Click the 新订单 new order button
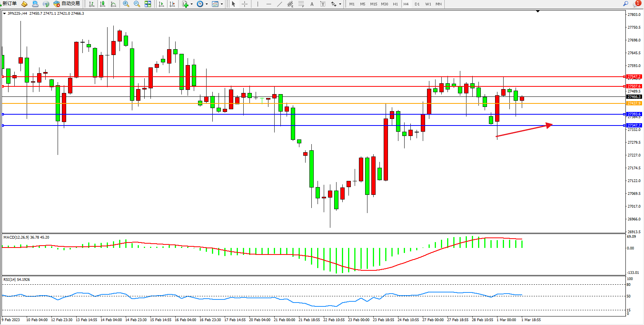This screenshot has width=644, height=325. point(9,3)
